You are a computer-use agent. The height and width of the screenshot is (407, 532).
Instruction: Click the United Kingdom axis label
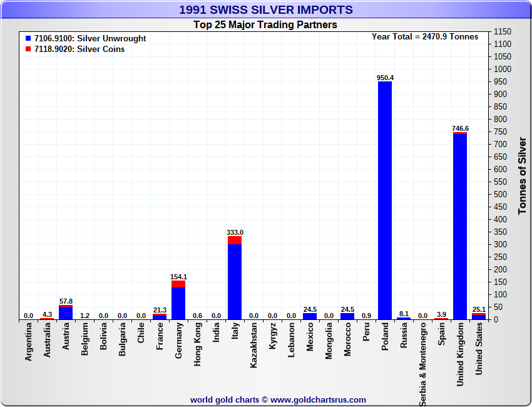pyautogui.click(x=460, y=354)
